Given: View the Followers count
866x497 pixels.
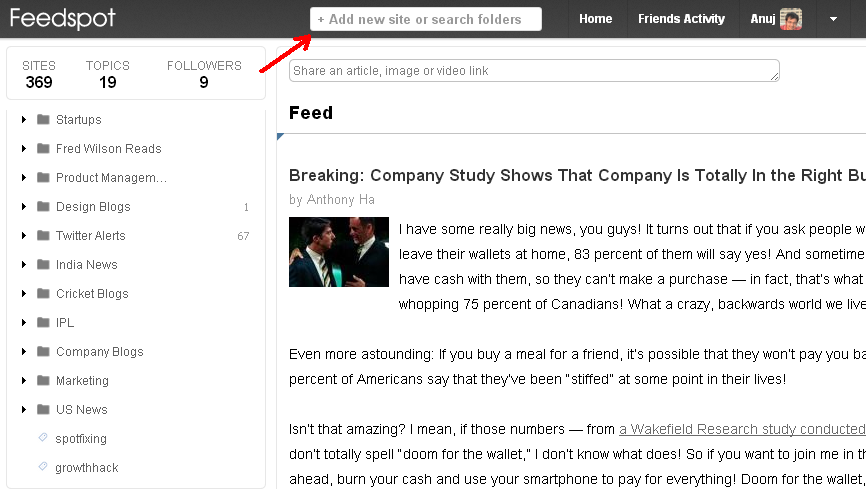Looking at the screenshot, I should tap(204, 74).
